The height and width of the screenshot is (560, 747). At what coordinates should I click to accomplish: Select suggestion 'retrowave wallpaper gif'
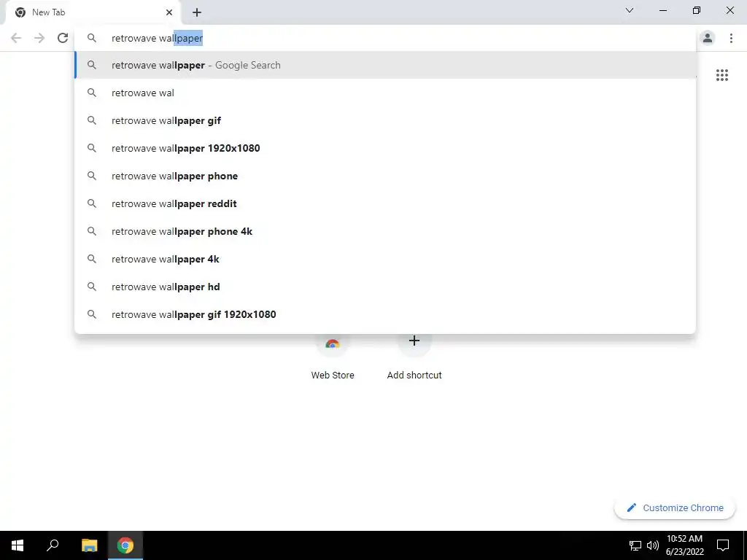(385, 120)
